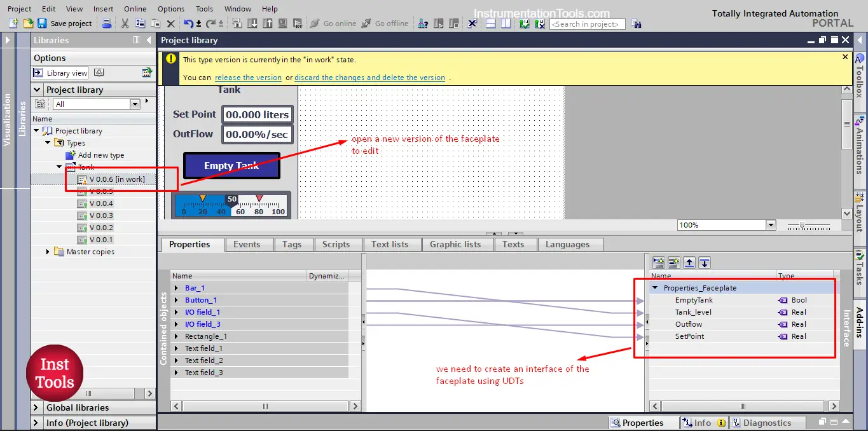Viewport: 868px width, 431px height.
Task: Open the Toolbox side tab
Action: point(860,76)
